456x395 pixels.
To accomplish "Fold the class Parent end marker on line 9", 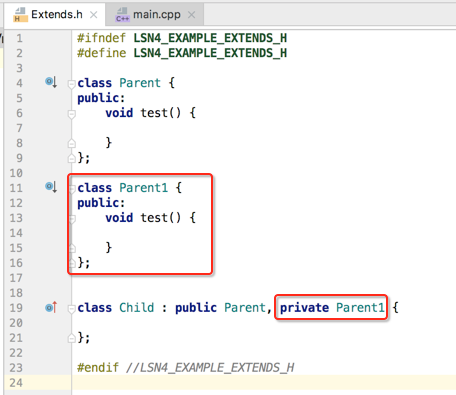I will pyautogui.click(x=71, y=158).
